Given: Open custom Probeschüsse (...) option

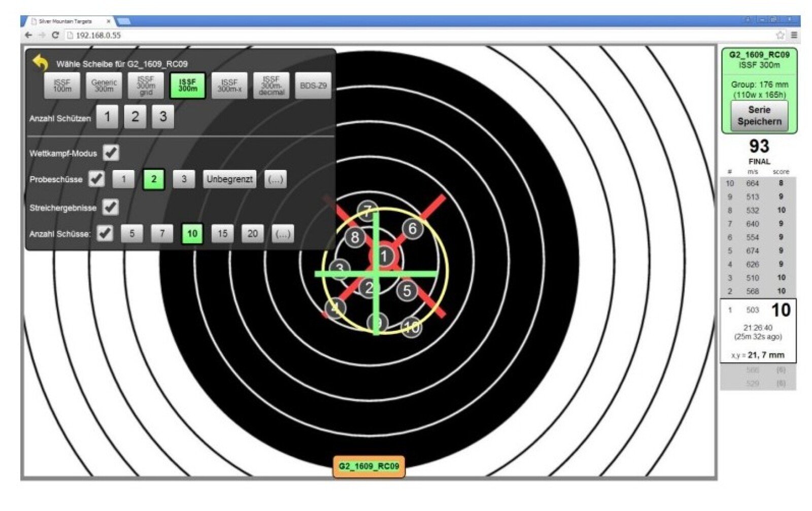Looking at the screenshot, I should (275, 179).
